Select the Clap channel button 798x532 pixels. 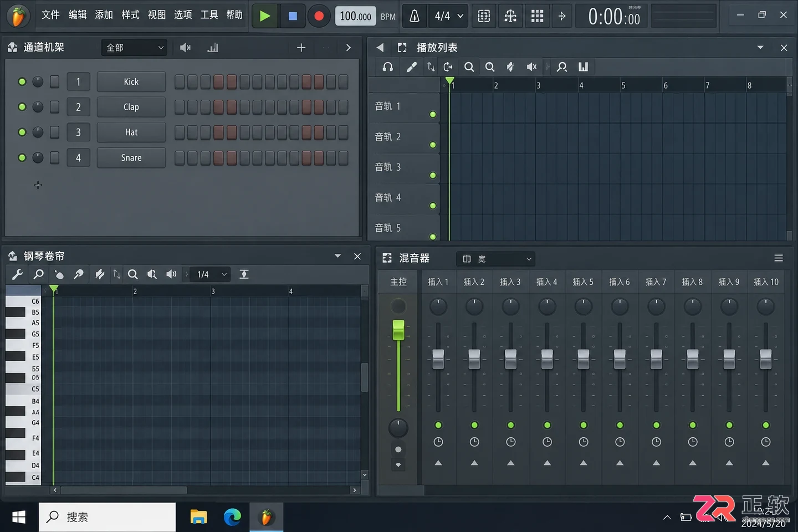pyautogui.click(x=131, y=107)
